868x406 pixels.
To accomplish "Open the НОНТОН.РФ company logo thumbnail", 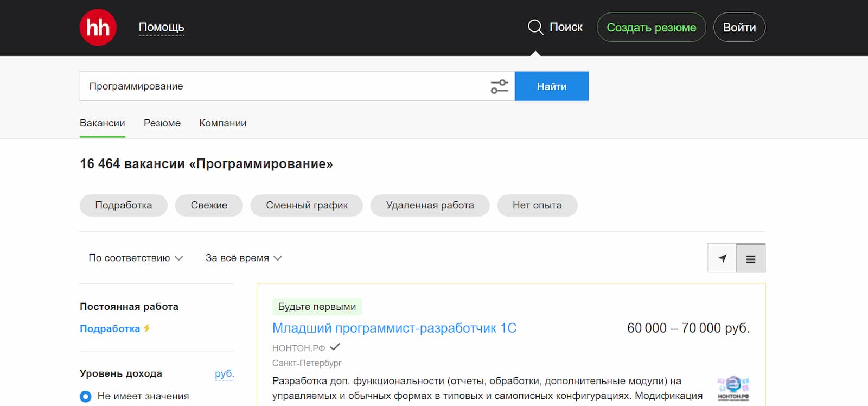I will pos(733,388).
